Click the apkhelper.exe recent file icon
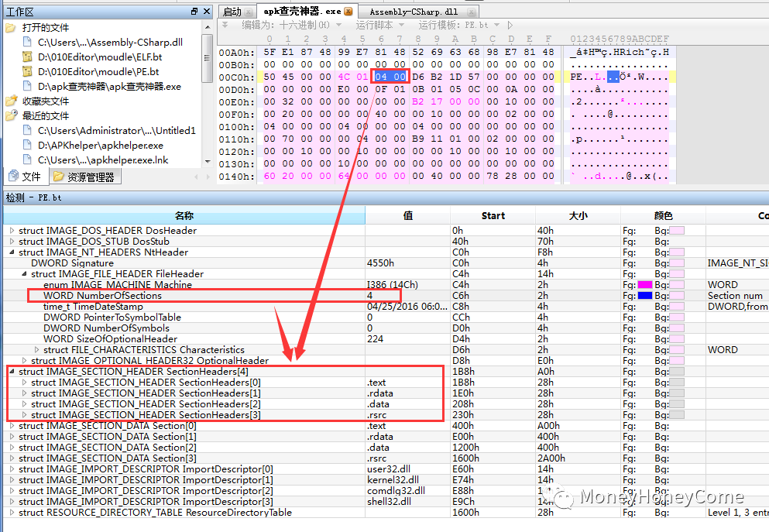The width and height of the screenshot is (769, 532). coord(27,145)
